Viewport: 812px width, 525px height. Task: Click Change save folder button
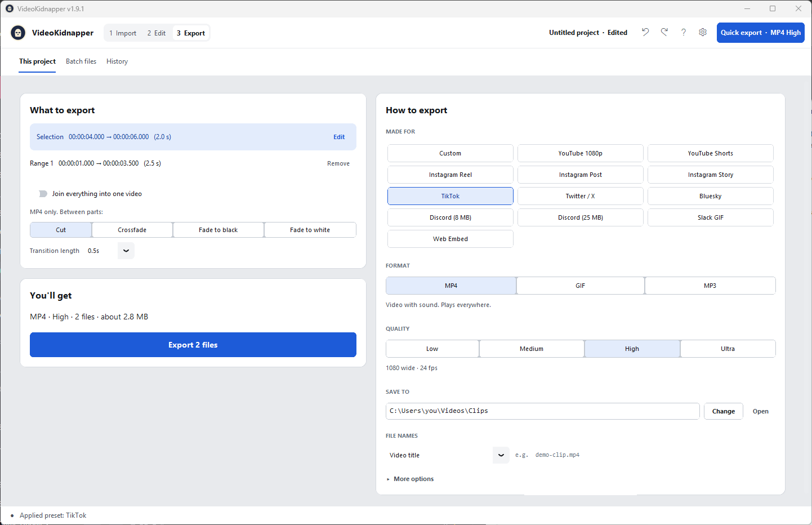[x=724, y=411]
